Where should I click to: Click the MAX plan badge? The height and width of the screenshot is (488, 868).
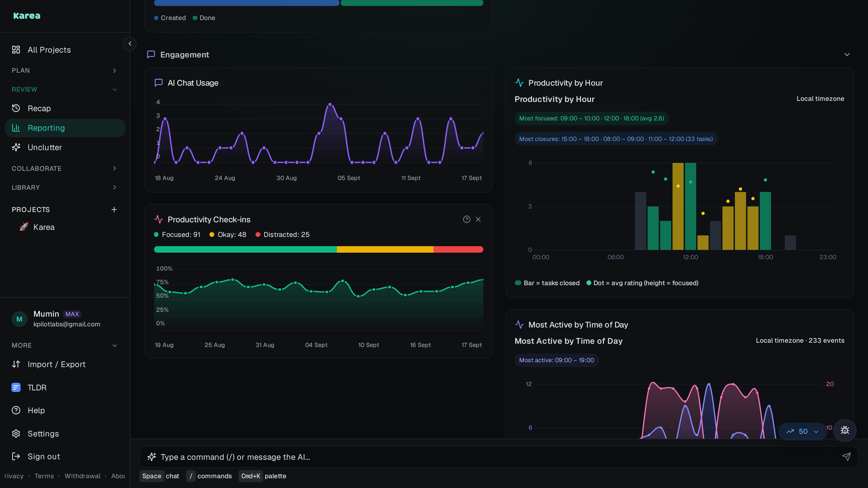pos(72,314)
